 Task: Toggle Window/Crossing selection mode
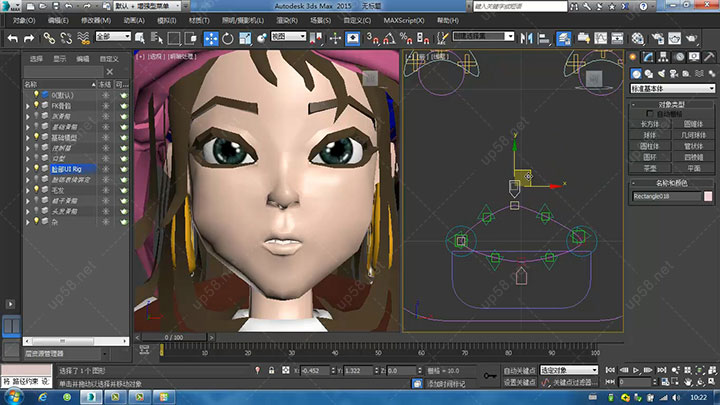point(191,39)
